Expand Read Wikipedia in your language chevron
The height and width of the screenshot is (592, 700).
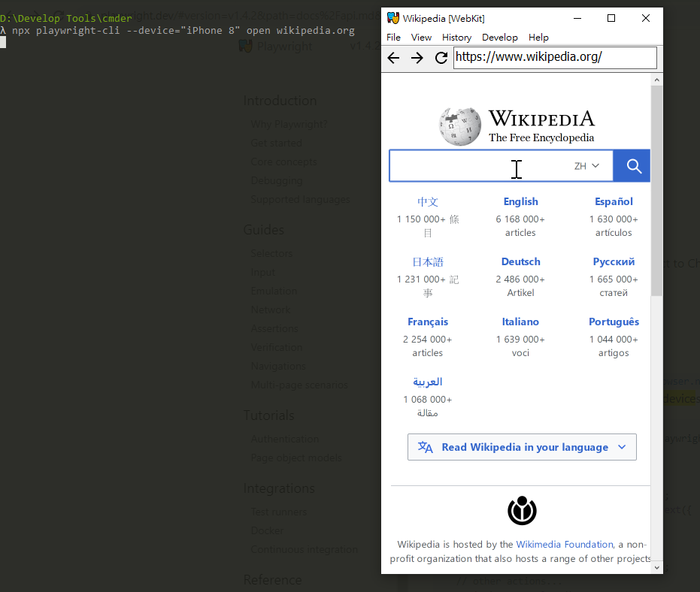pyautogui.click(x=622, y=447)
